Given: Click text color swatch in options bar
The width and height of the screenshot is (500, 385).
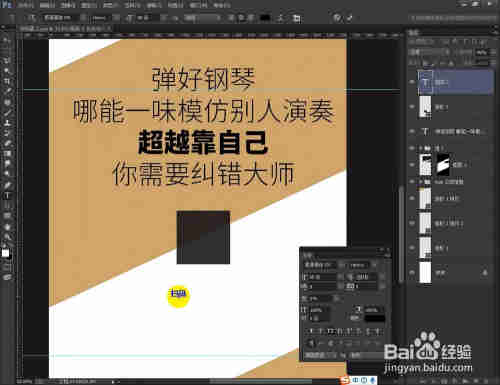Looking at the screenshot, I should (265, 18).
